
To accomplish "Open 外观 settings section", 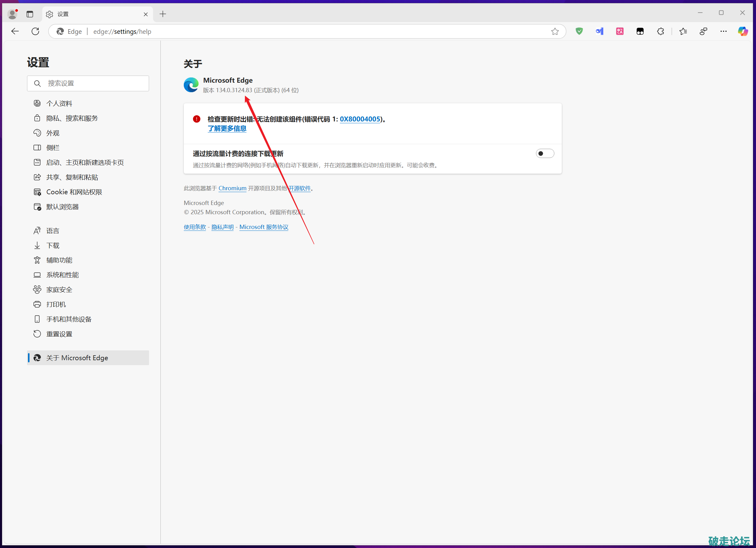I will click(53, 133).
